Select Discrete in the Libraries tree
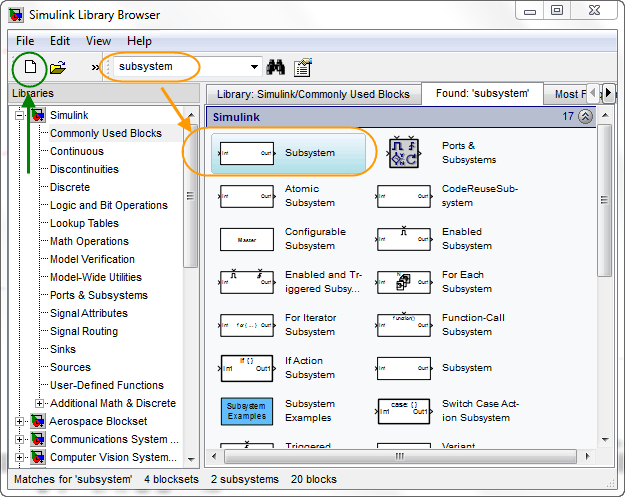625x497 pixels. pyautogui.click(x=70, y=187)
